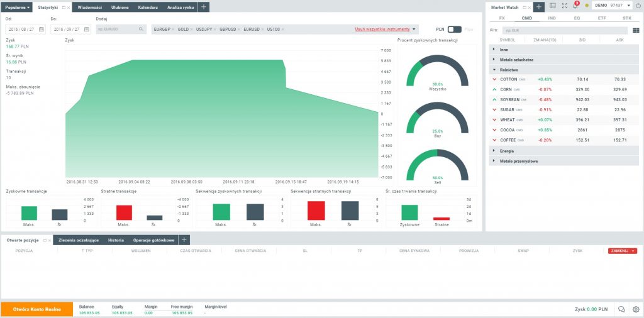Remove US100 instrument chip with its x

(282, 30)
